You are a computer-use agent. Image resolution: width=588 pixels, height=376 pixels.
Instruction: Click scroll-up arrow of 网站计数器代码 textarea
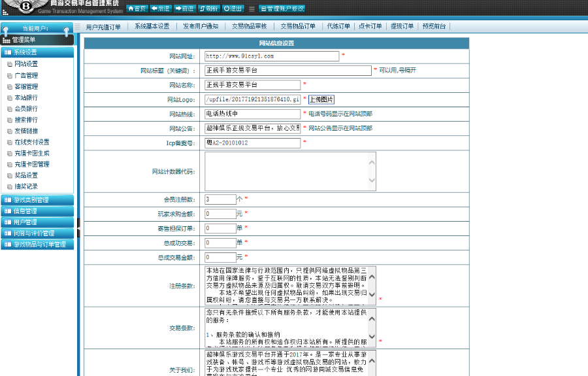372,162
